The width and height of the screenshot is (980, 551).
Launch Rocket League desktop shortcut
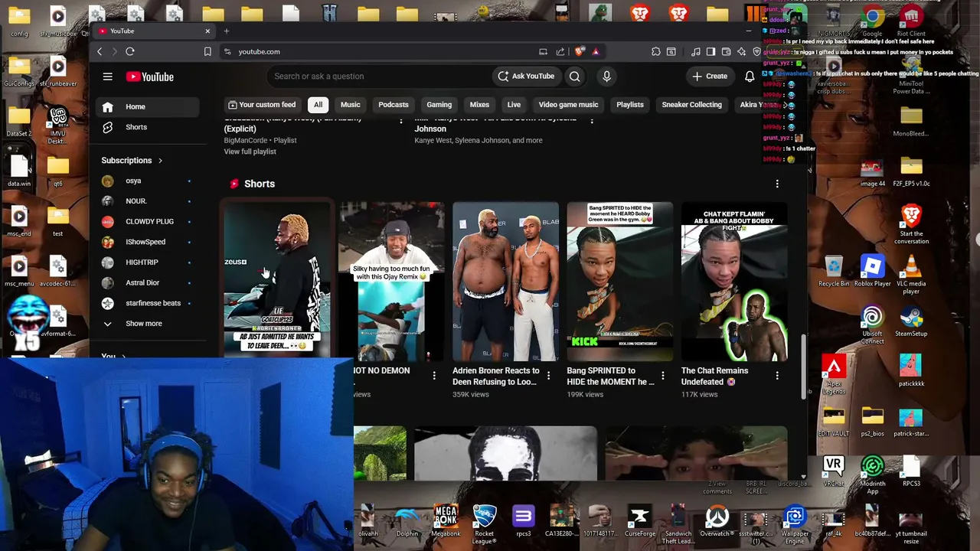[x=484, y=524]
